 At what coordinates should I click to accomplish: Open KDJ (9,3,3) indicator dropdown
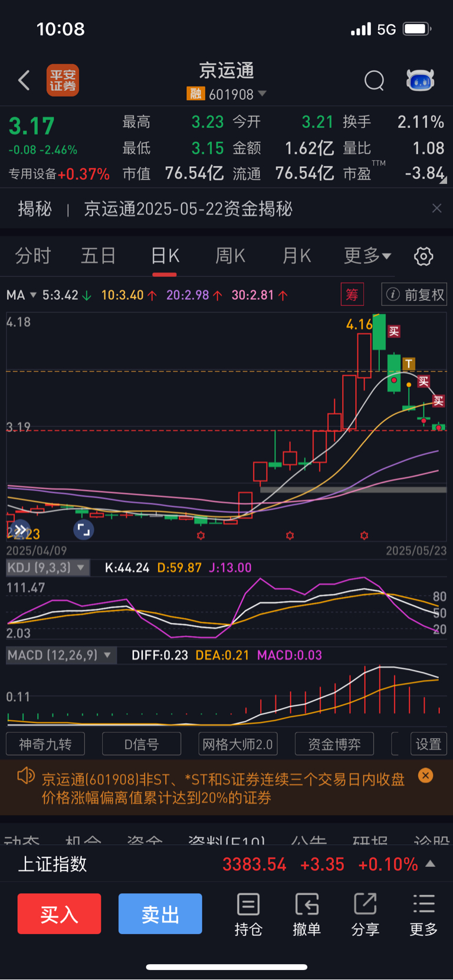point(80,567)
